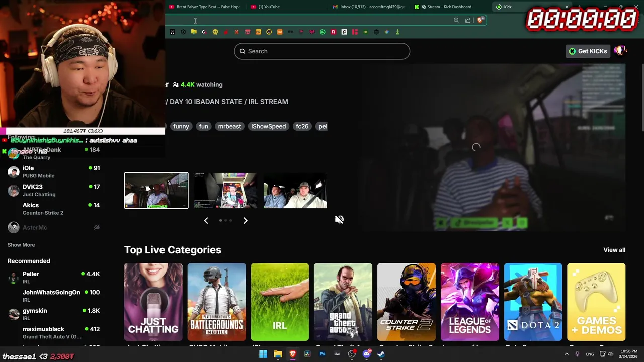Select the two men in car thumbnail
Image resolution: width=644 pixels, height=362 pixels.
295,191
